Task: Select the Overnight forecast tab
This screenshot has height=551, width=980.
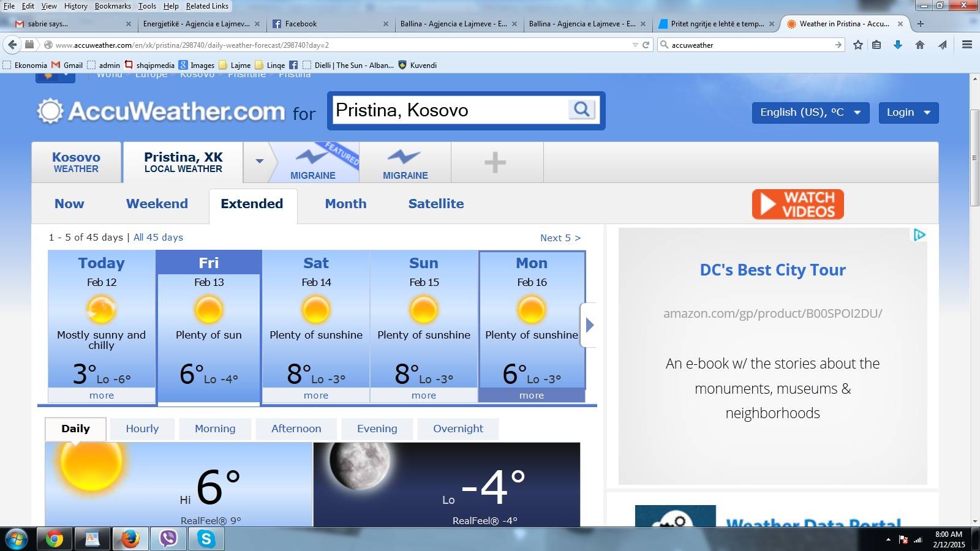Action: [458, 429]
